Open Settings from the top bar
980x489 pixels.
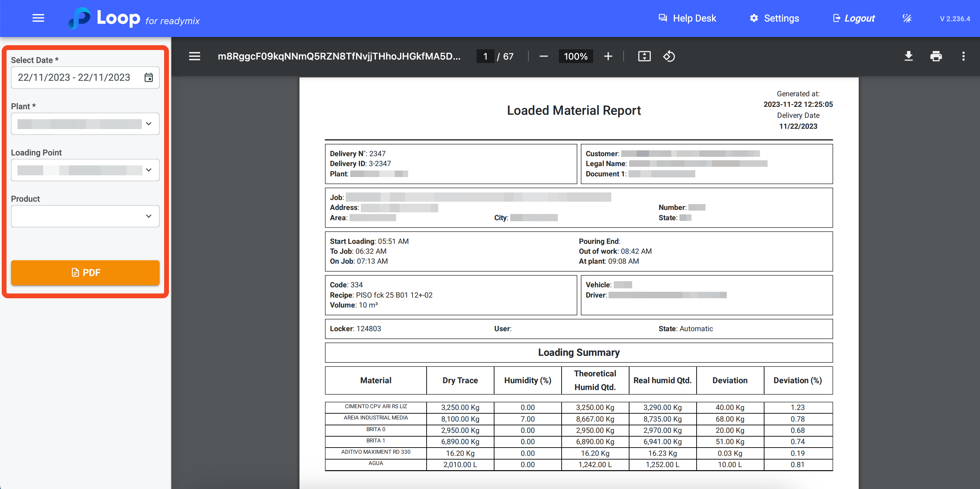(774, 18)
